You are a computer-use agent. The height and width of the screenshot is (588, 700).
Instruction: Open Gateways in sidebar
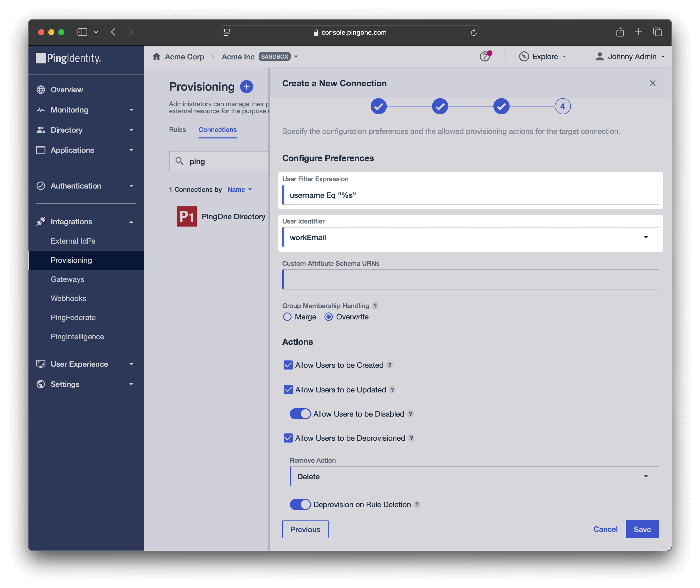[67, 279]
